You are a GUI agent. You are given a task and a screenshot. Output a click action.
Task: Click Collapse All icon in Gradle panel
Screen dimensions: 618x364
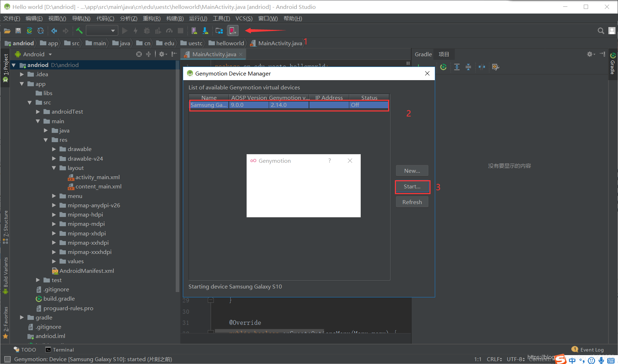pos(468,67)
